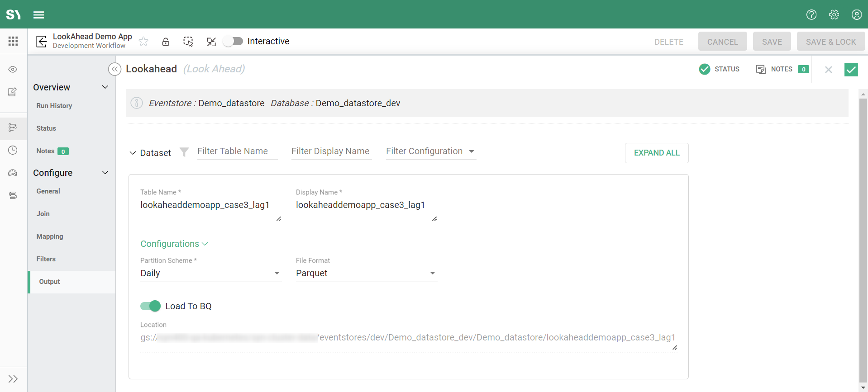
Task: Open the user account profile icon
Action: click(856, 15)
